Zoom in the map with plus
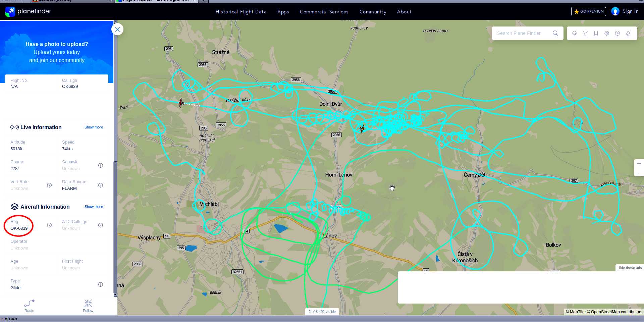 (639, 164)
